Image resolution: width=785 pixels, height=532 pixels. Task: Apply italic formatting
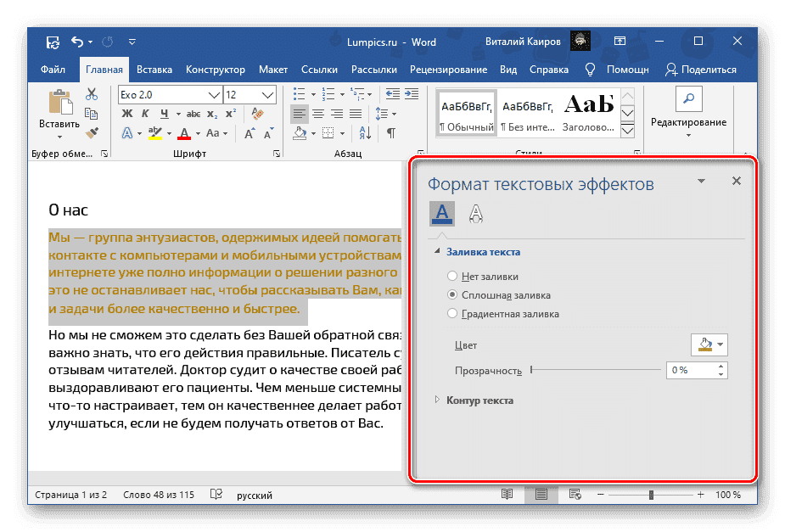click(144, 113)
